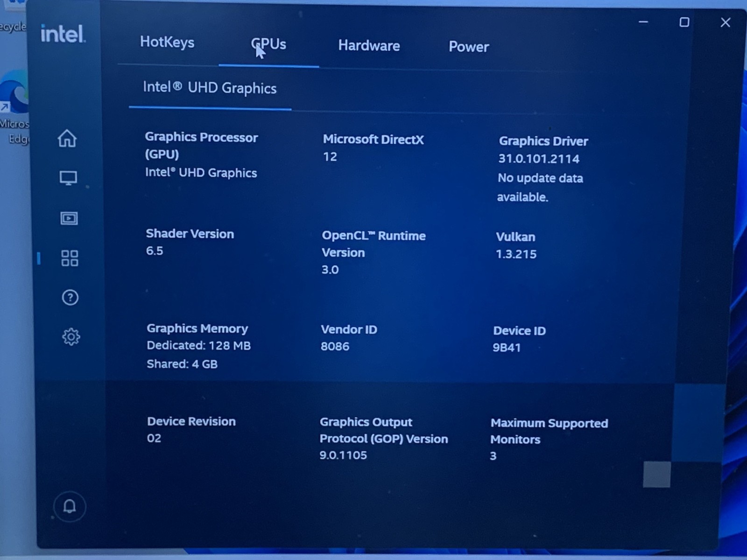Click the 'No update data available.' text
The height and width of the screenshot is (560, 747).
[x=540, y=188]
